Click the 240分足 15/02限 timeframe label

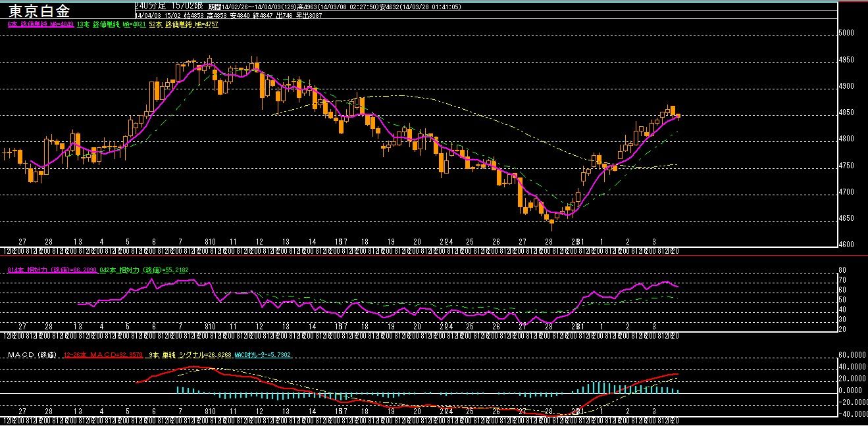pos(169,5)
